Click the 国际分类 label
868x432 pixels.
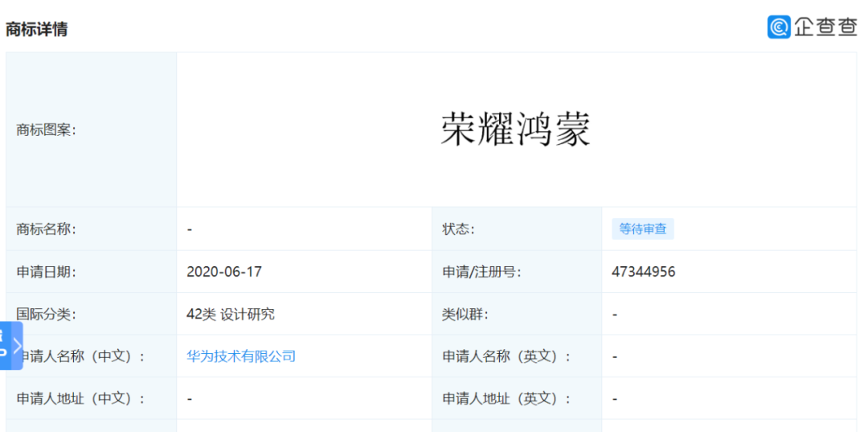coord(46,314)
